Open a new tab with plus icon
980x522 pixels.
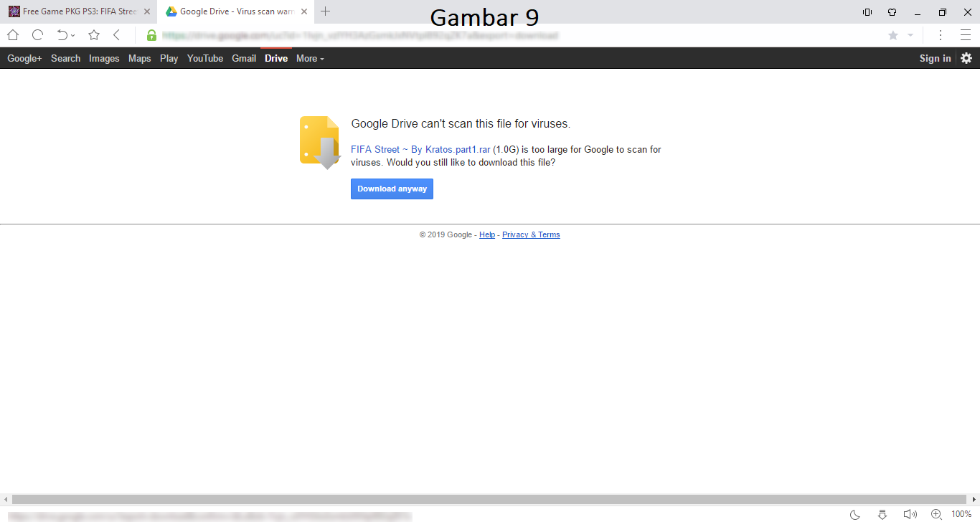(326, 11)
